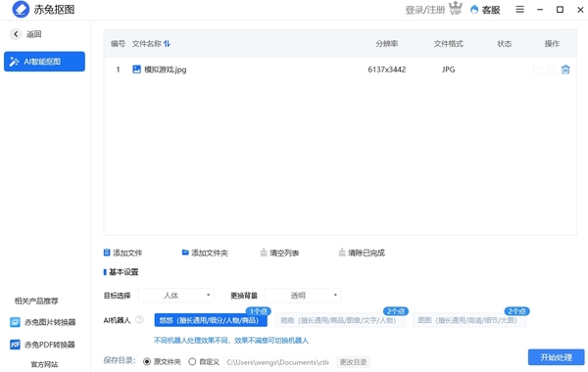Close the 赤兔抠图 window
This screenshot has width=588, height=372.
coord(580,10)
